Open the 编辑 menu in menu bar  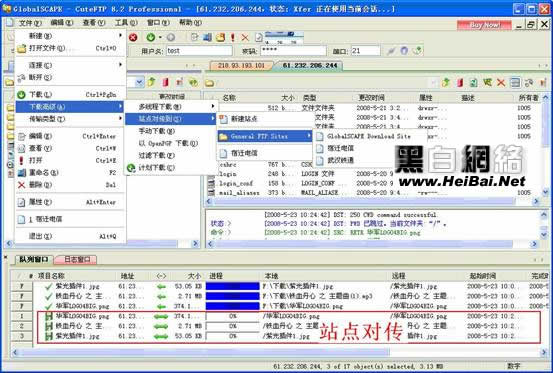point(61,23)
